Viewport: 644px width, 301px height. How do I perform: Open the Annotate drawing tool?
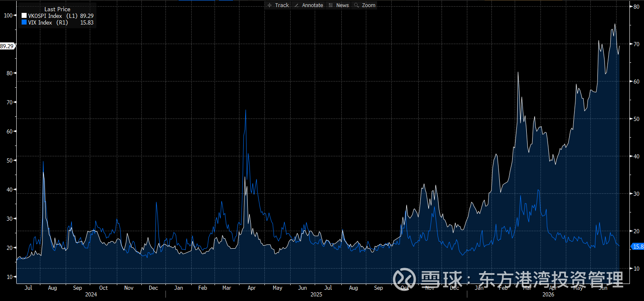308,5
